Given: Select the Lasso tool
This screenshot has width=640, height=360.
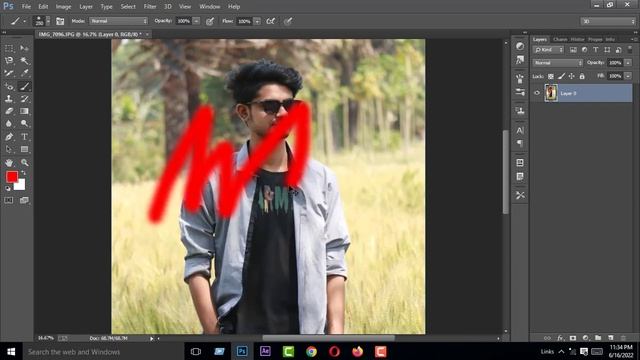Looking at the screenshot, I should (9, 61).
